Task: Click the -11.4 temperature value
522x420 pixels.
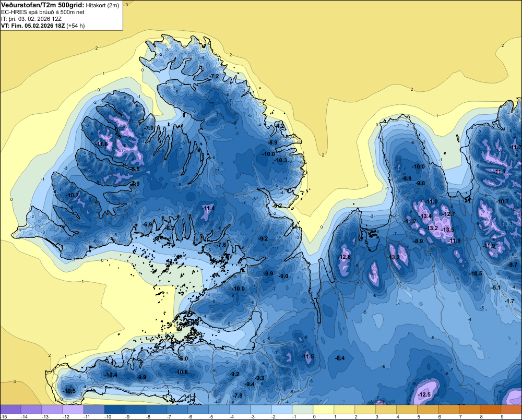Action: [208, 208]
